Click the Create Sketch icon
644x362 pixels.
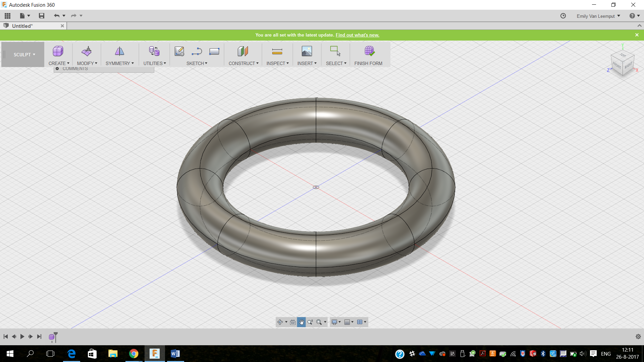[179, 51]
